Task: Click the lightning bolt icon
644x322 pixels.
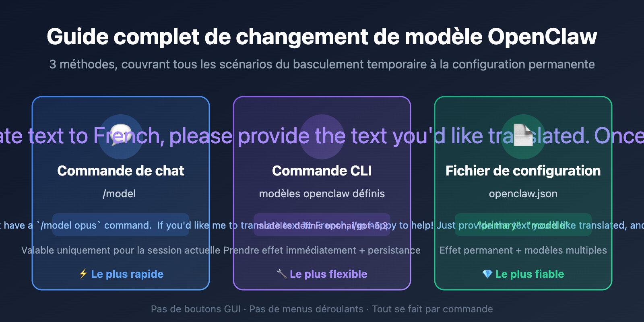Action: pos(83,274)
